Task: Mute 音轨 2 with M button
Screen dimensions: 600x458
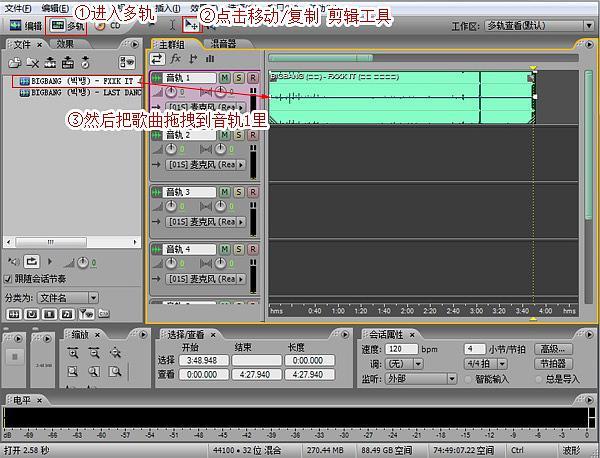Action: click(225, 135)
